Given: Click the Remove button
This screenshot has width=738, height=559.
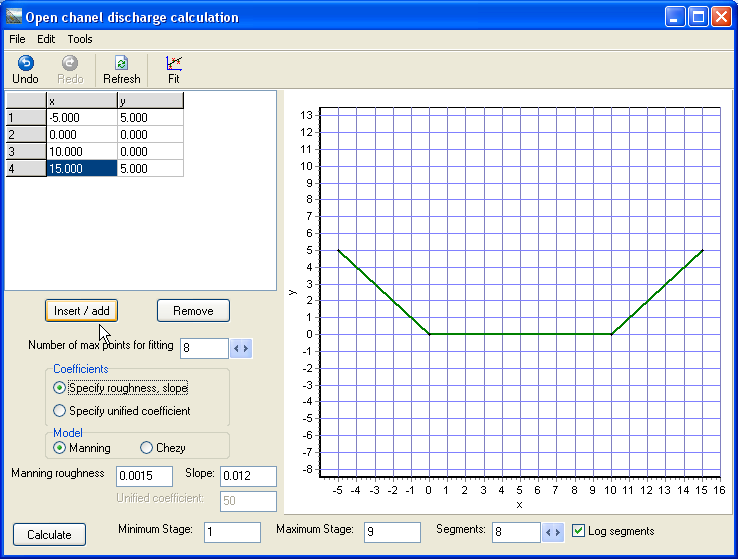Looking at the screenshot, I should [x=193, y=311].
